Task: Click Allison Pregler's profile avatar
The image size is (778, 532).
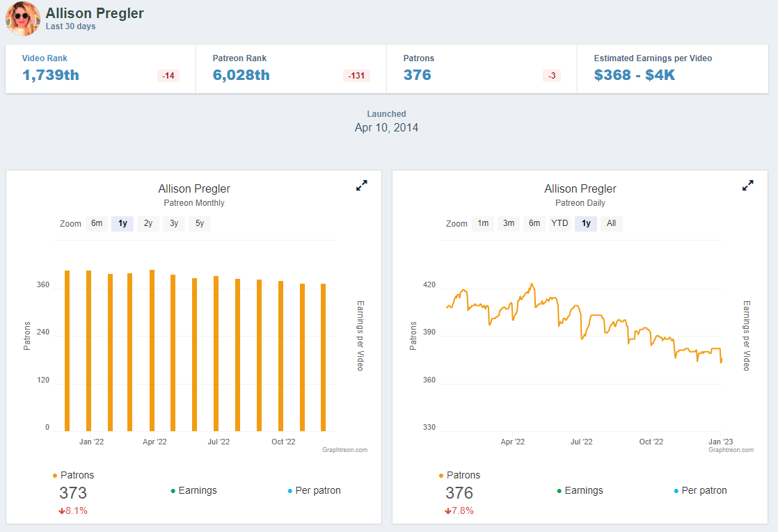Action: pyautogui.click(x=23, y=19)
